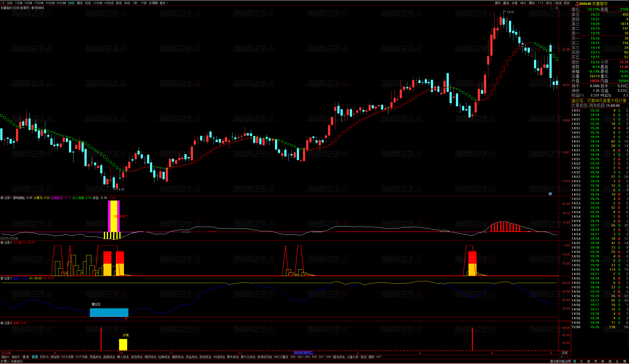Click the 通达信 千档行情 promo link
The width and height of the screenshot is (629, 364).
click(599, 101)
